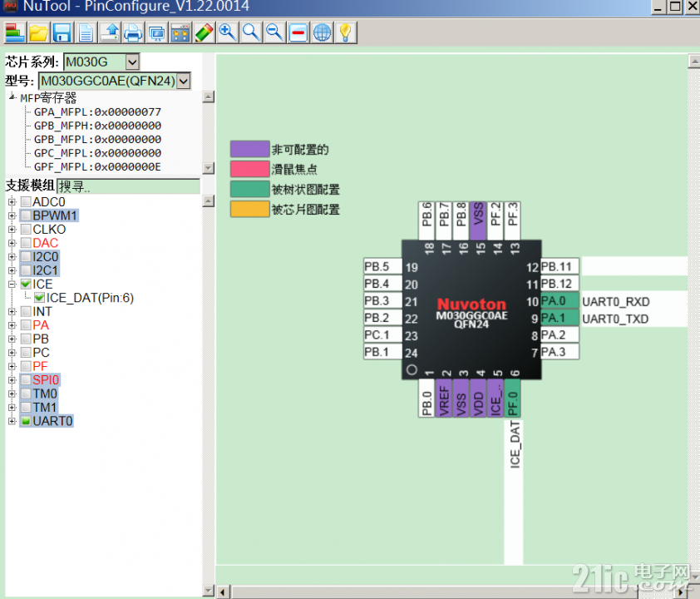700x599 pixels.
Task: Select the GPA_MFPL:0x00000077 register entry
Action: pyautogui.click(x=97, y=112)
